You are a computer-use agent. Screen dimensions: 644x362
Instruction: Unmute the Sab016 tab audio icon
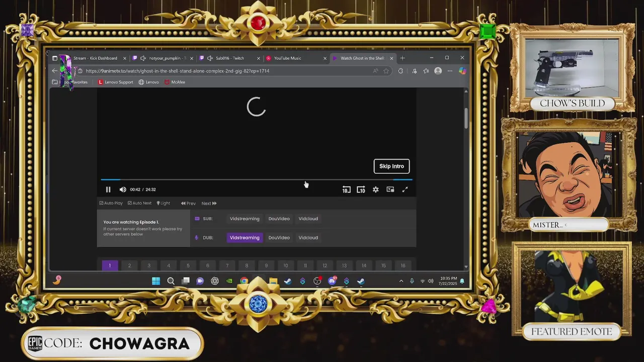point(210,58)
